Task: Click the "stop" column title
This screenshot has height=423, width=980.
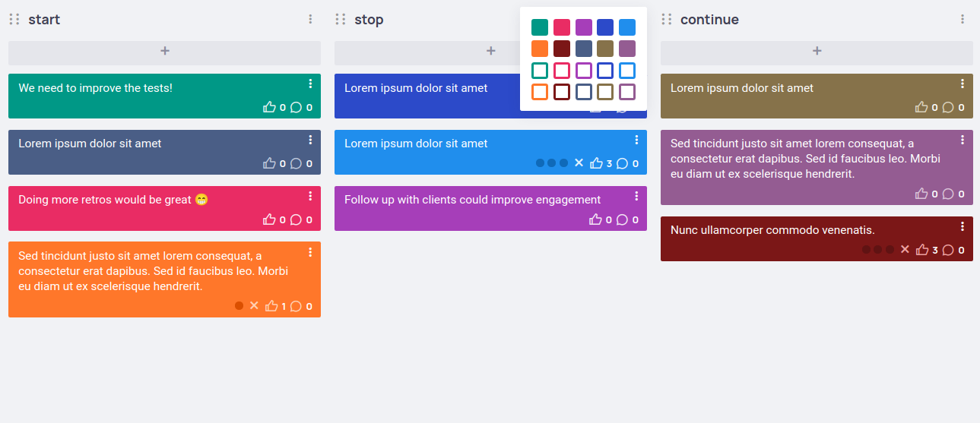Action: 369,20
